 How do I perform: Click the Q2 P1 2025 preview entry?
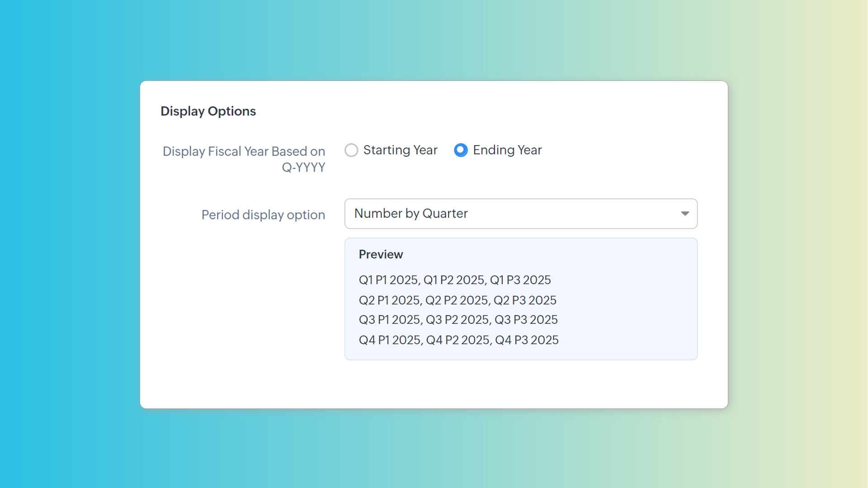(x=389, y=300)
